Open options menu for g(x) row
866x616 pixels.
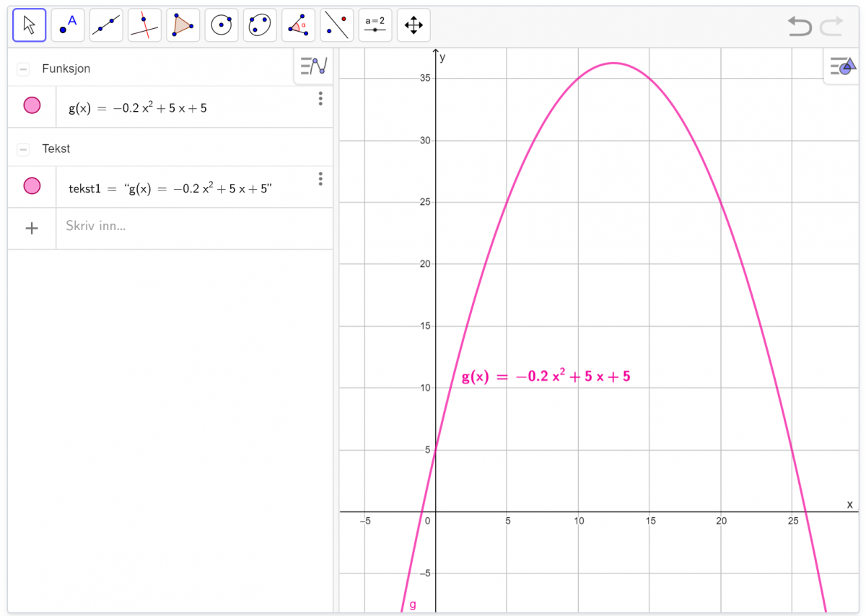(x=320, y=99)
